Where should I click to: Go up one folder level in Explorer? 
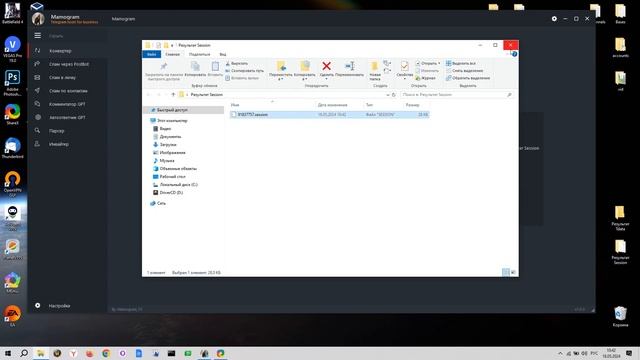pyautogui.click(x=173, y=95)
